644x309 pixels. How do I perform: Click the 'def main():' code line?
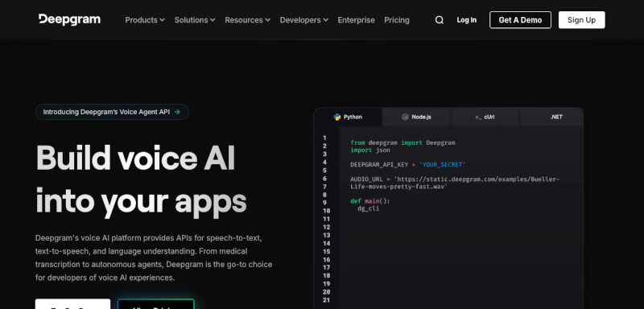point(370,201)
